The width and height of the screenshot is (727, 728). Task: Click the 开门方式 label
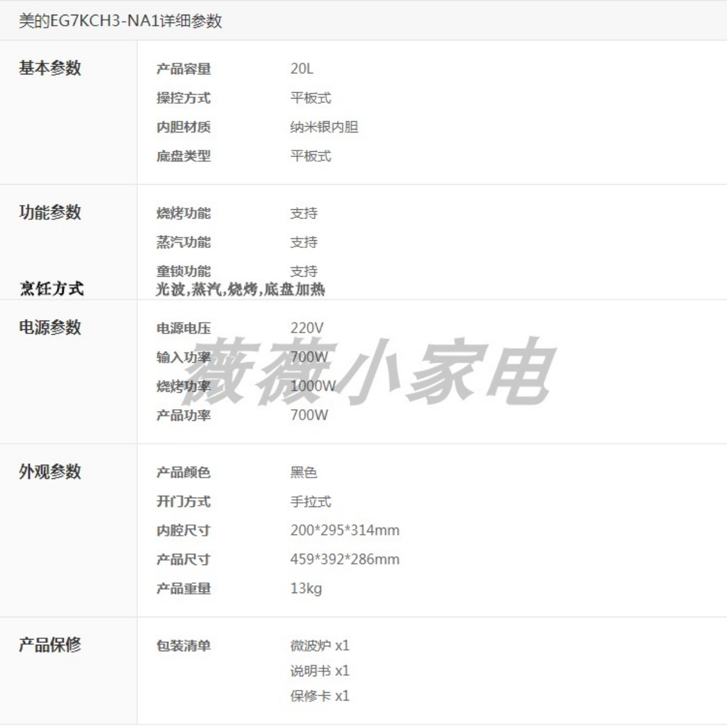click(184, 502)
